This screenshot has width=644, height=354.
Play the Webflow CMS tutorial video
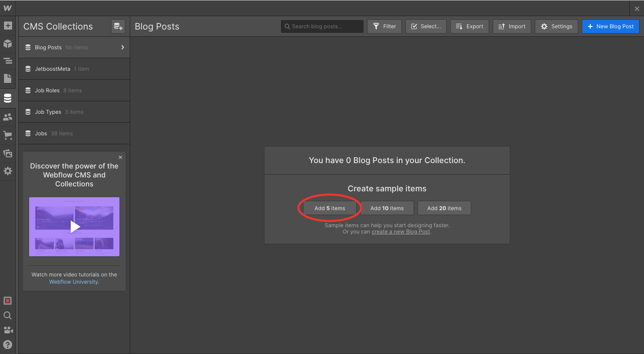tap(74, 227)
